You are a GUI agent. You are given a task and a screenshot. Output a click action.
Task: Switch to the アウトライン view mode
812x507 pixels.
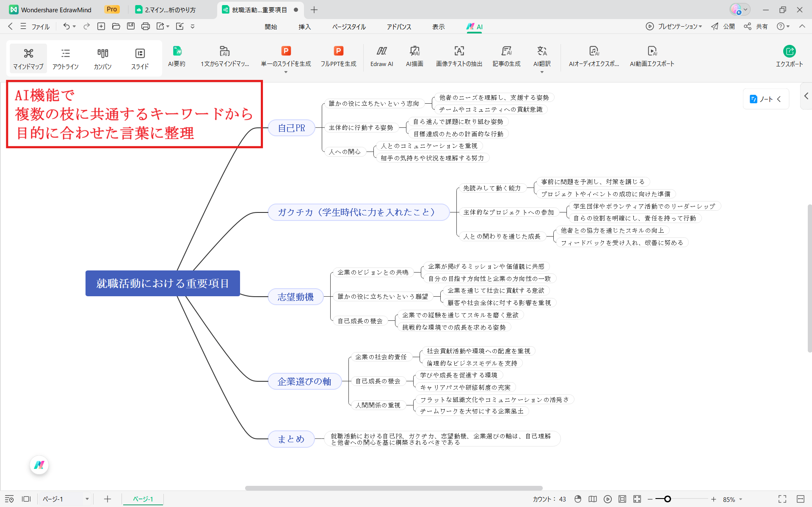click(x=66, y=58)
